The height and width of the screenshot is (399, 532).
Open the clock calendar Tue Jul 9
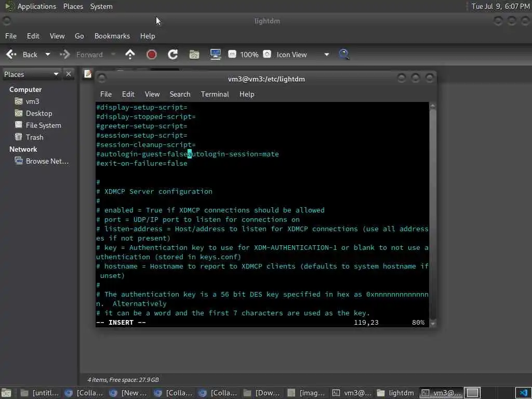[500, 6]
